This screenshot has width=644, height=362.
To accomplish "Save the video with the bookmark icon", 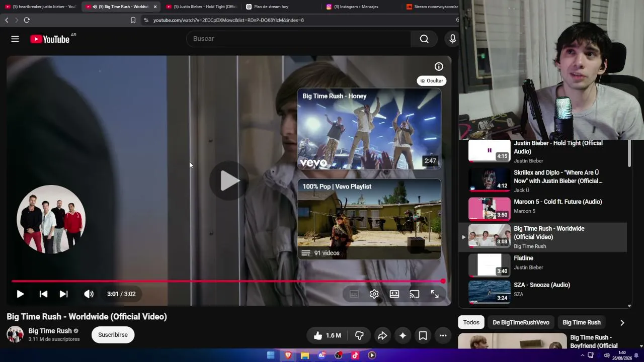I will coord(423,335).
